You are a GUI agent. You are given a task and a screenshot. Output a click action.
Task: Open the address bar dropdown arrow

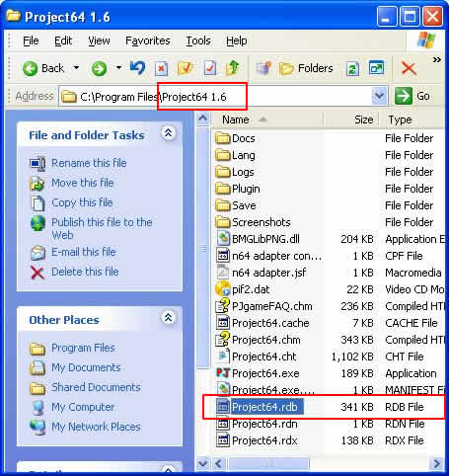click(379, 96)
